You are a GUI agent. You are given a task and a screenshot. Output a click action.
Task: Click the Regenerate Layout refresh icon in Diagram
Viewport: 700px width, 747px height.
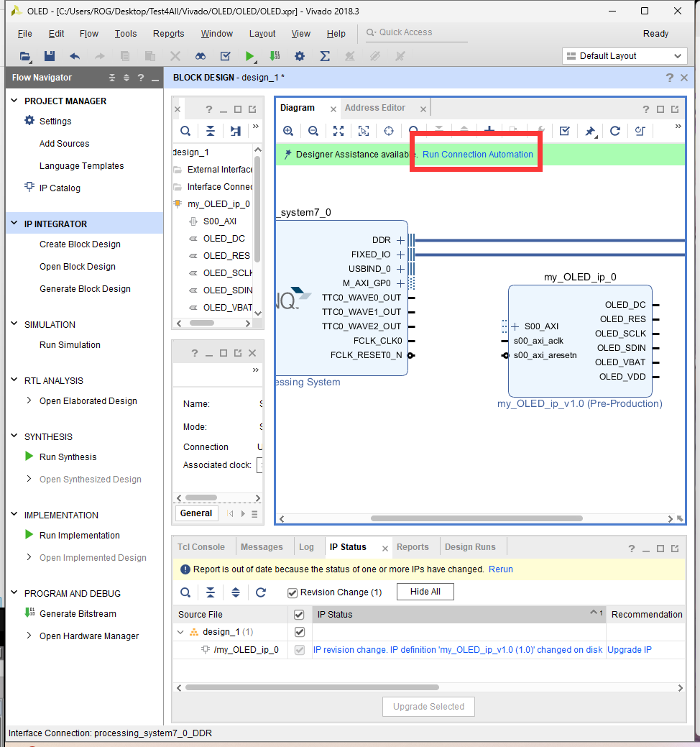point(614,131)
